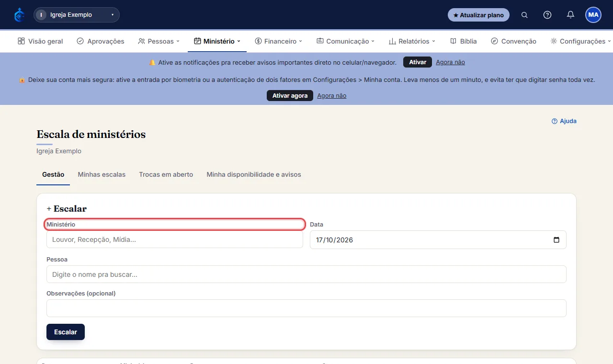Screen dimensions: 613x364
Task: Expand the Relatórios menu
Action: (x=412, y=41)
